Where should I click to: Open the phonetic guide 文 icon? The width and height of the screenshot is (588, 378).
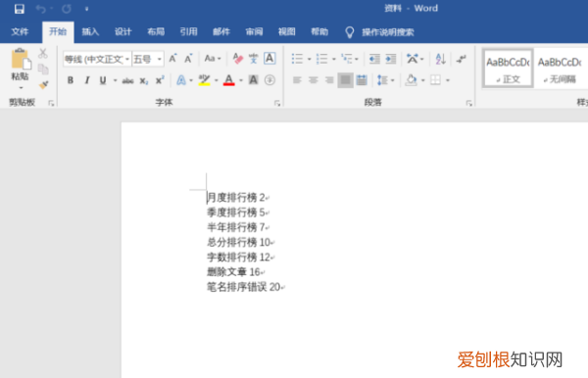click(x=254, y=59)
